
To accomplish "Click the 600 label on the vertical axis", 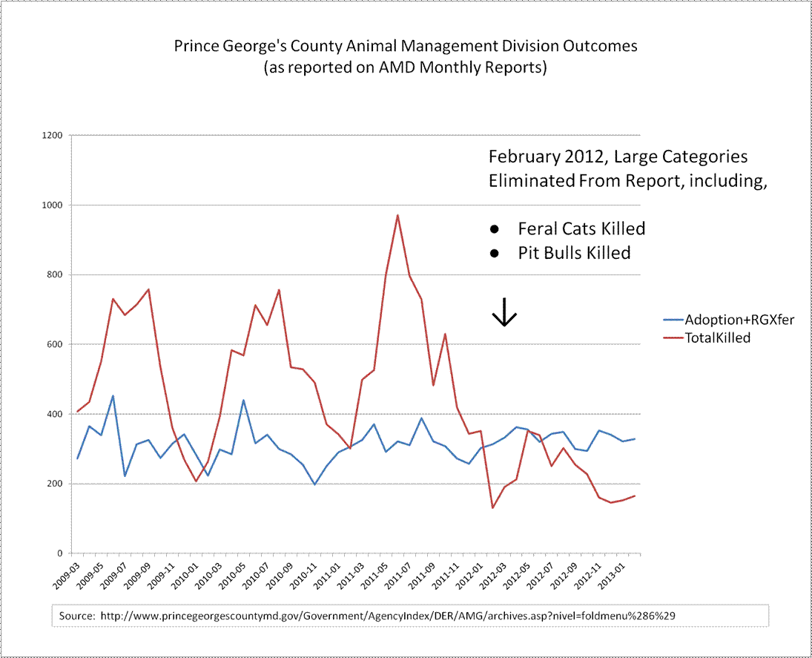I will click(55, 344).
